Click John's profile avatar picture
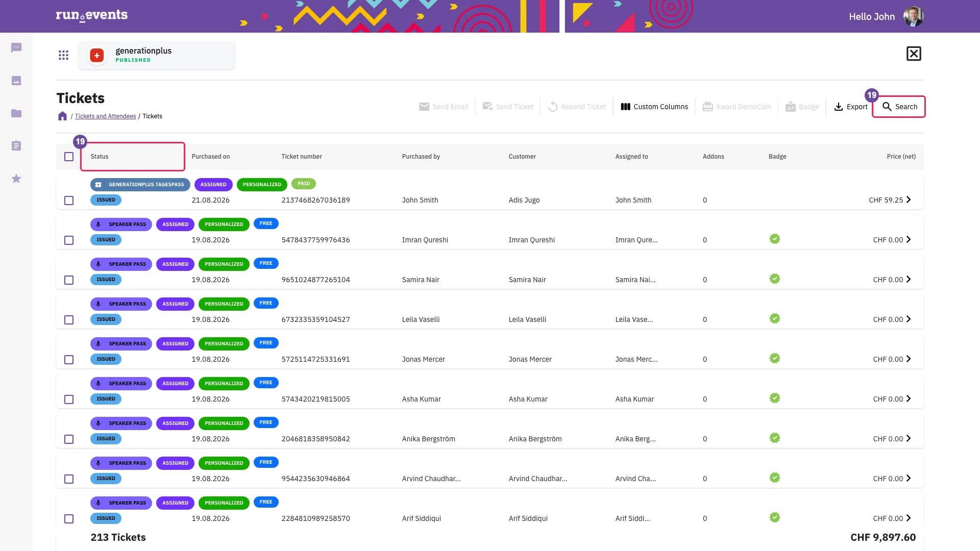 [x=913, y=16]
